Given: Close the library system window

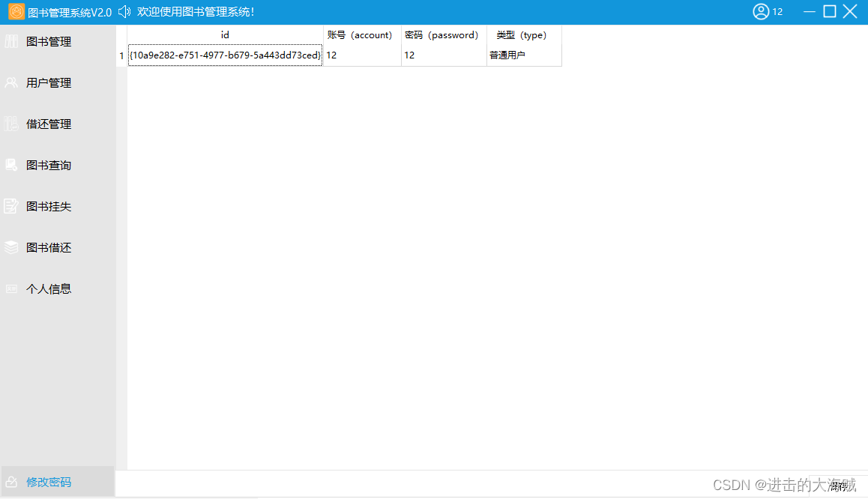Looking at the screenshot, I should 850,12.
